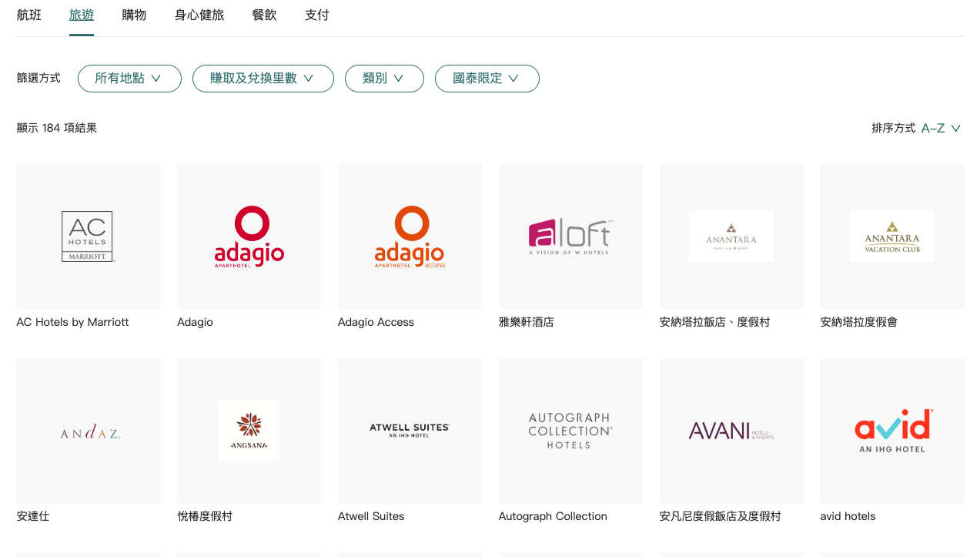Click the AC Hotels by Marriott name link
980x557 pixels.
click(72, 322)
